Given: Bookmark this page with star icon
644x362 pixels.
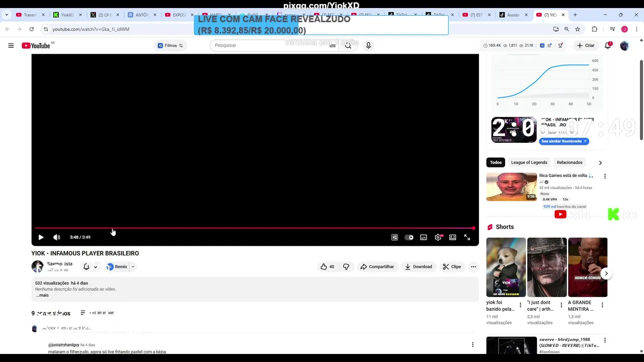Looking at the screenshot, I should point(578,29).
